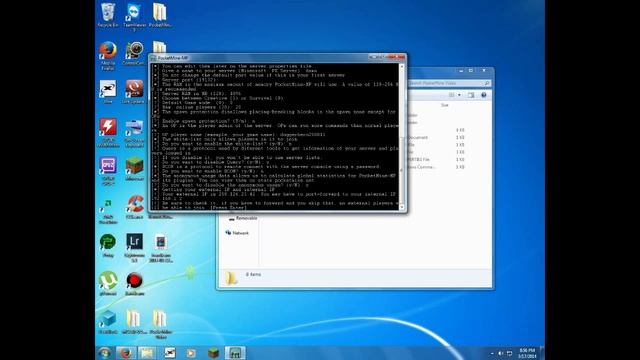Viewport: 640px width, 360px height.
Task: Open the red lightning-bolt desktop shortcut
Action: coord(108,132)
